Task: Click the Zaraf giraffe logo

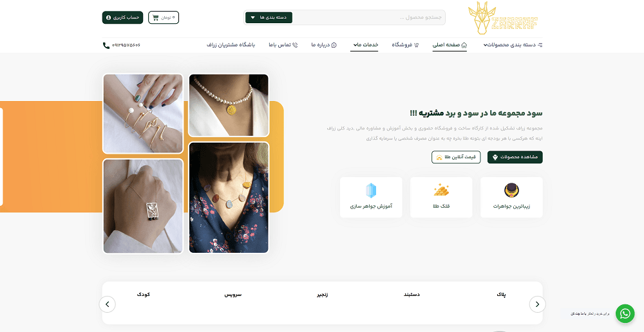Action: (x=503, y=18)
